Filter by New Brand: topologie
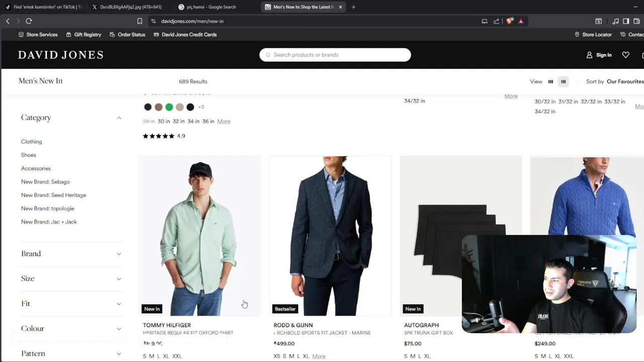Image resolution: width=644 pixels, height=362 pixels. coord(48,208)
